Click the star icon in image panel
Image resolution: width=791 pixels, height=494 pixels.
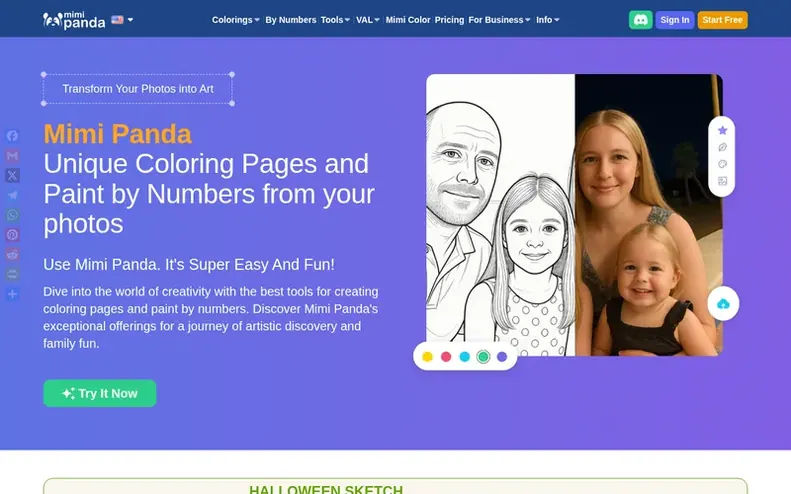pos(722,130)
